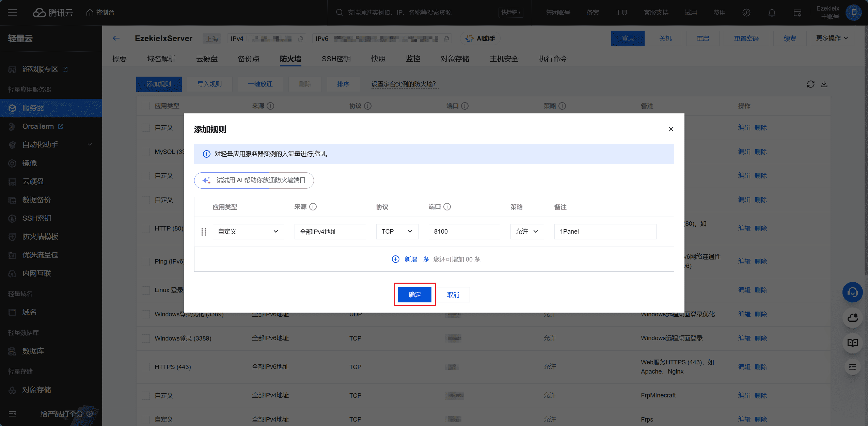Switch to the 域名解析 tab
This screenshot has width=868, height=426.
tap(161, 59)
